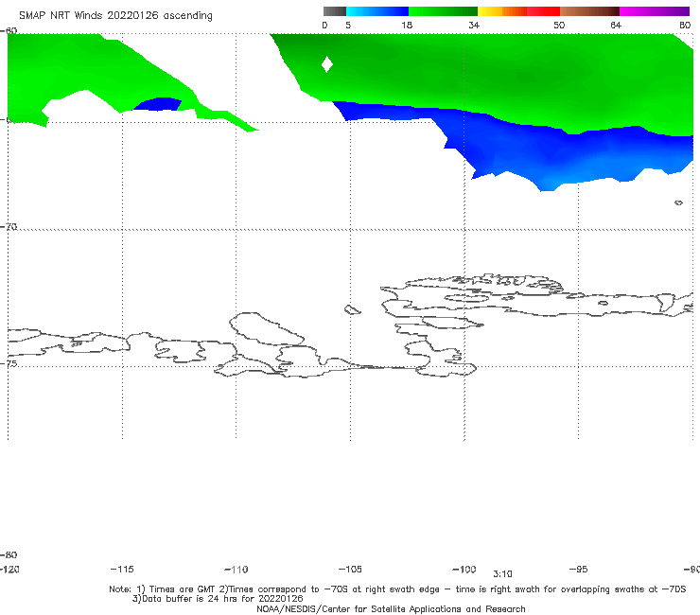Click the longitude label -120
The width and height of the screenshot is (700, 615).
9,569
